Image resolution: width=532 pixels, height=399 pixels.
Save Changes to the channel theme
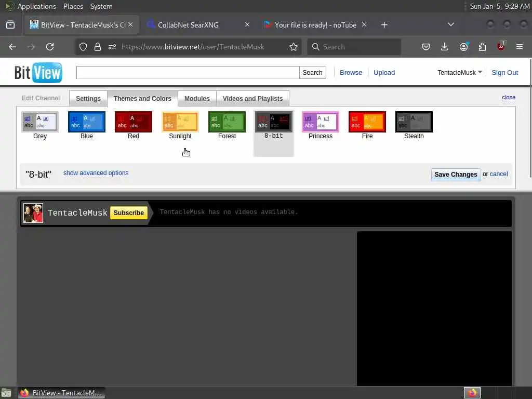click(456, 175)
